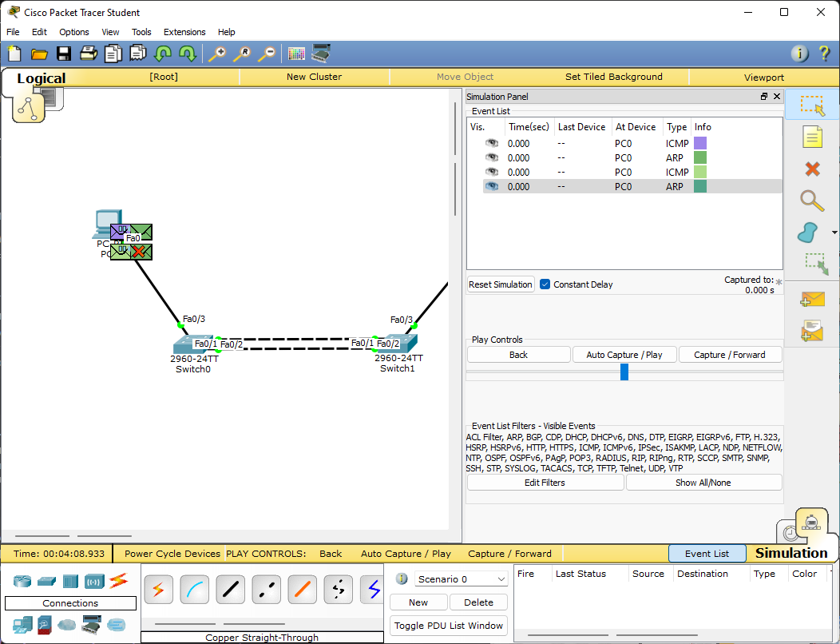This screenshot has width=840, height=644.
Task: Choose the Resize Shape tool
Action: tap(816, 264)
